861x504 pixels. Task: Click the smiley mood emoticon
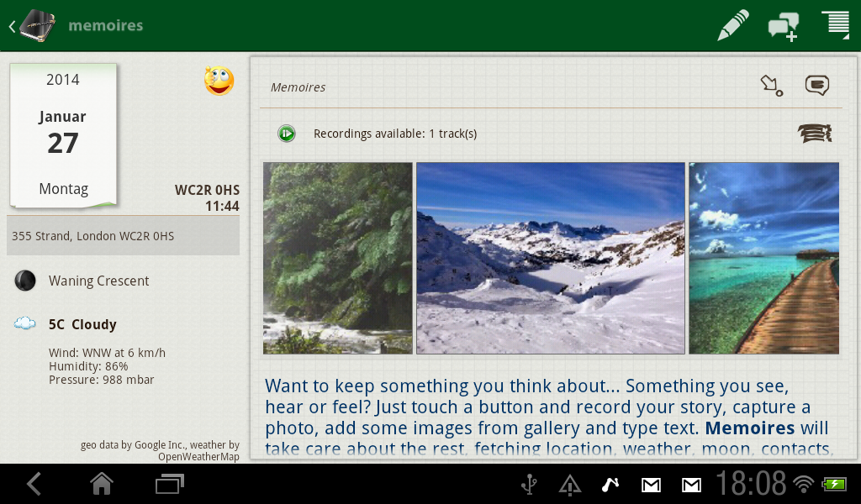click(x=219, y=81)
